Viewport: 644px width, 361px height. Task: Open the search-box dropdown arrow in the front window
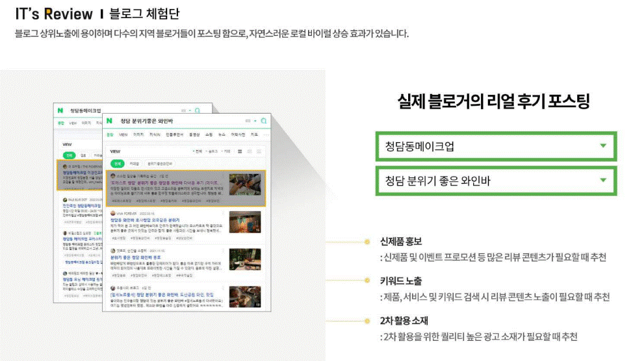pyautogui.click(x=255, y=121)
